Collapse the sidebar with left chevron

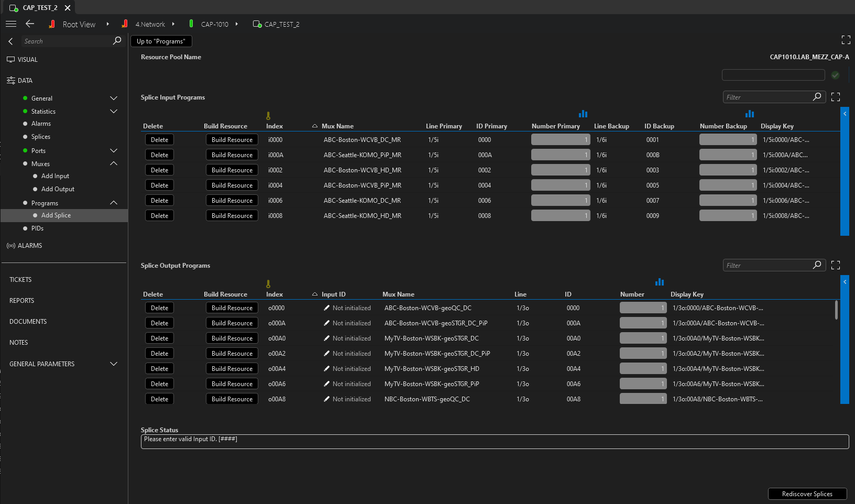10,41
